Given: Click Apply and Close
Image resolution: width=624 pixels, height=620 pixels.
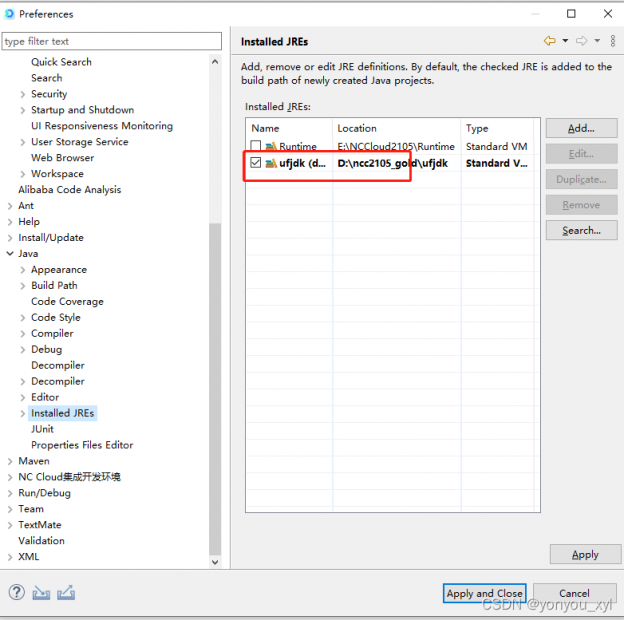Looking at the screenshot, I should [484, 593].
